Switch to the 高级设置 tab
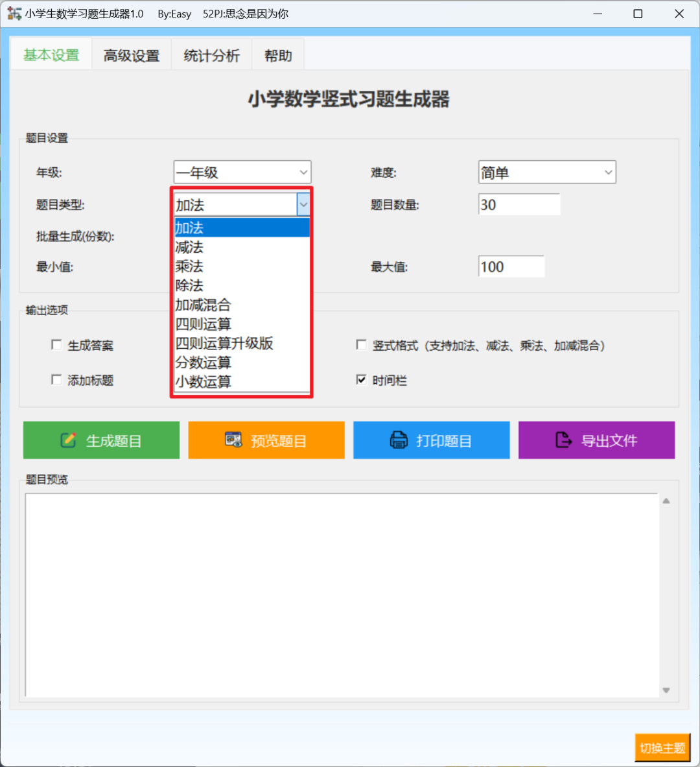Image resolution: width=700 pixels, height=767 pixels. [x=131, y=56]
